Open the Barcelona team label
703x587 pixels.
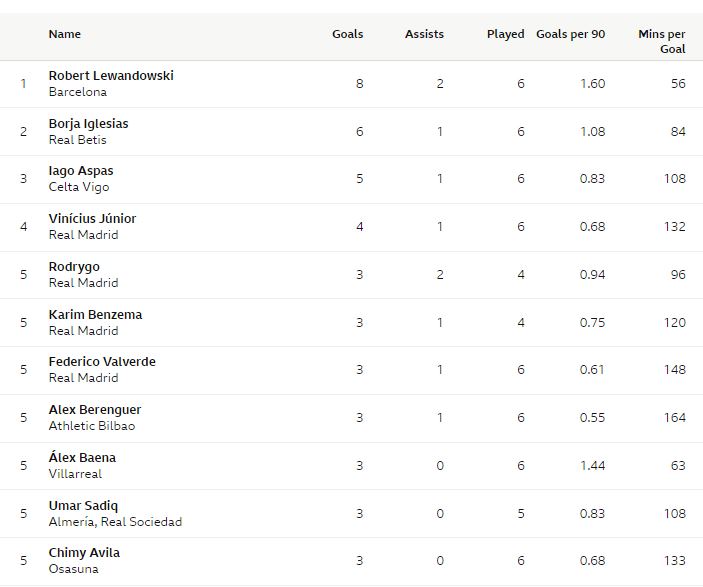tap(78, 92)
